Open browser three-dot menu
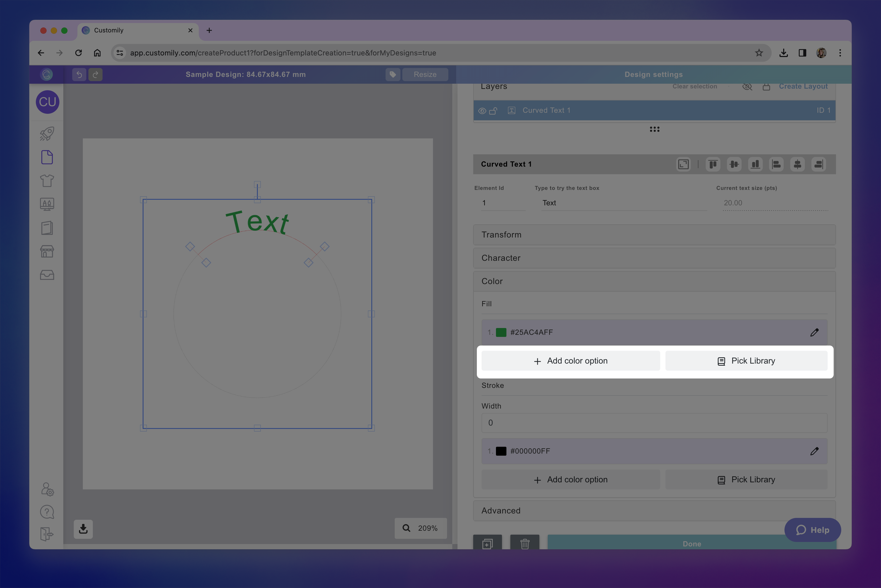 click(840, 53)
